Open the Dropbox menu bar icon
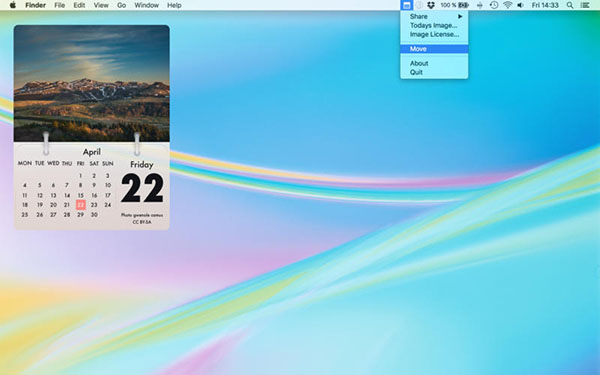600x375 pixels. (431, 5)
